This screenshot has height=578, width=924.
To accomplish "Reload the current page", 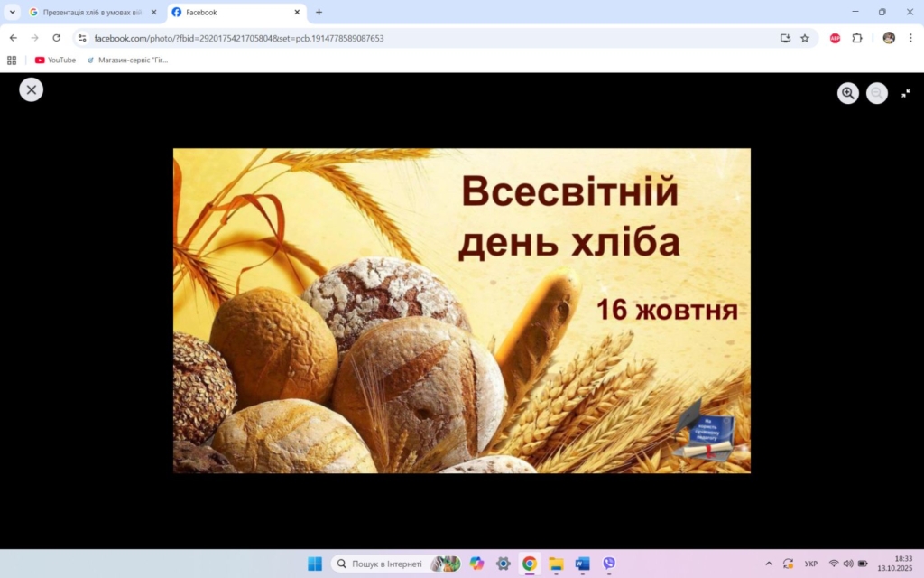I will (x=56, y=38).
